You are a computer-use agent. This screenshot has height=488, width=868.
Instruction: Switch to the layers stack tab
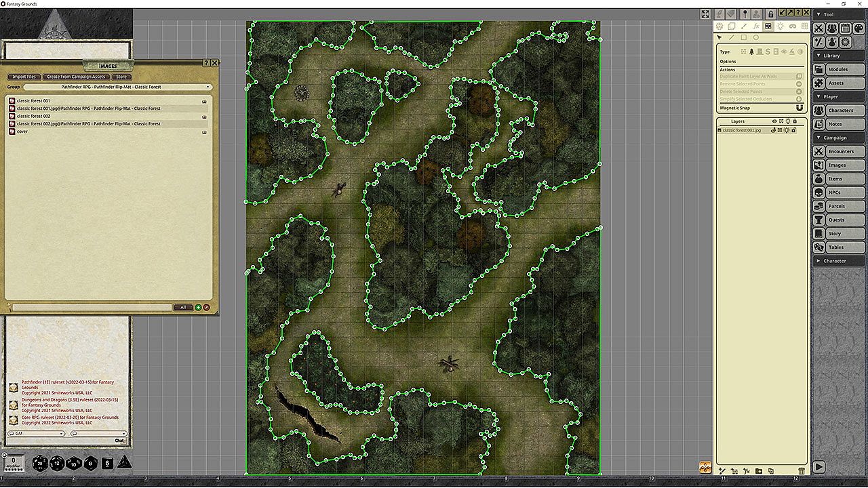click(732, 26)
